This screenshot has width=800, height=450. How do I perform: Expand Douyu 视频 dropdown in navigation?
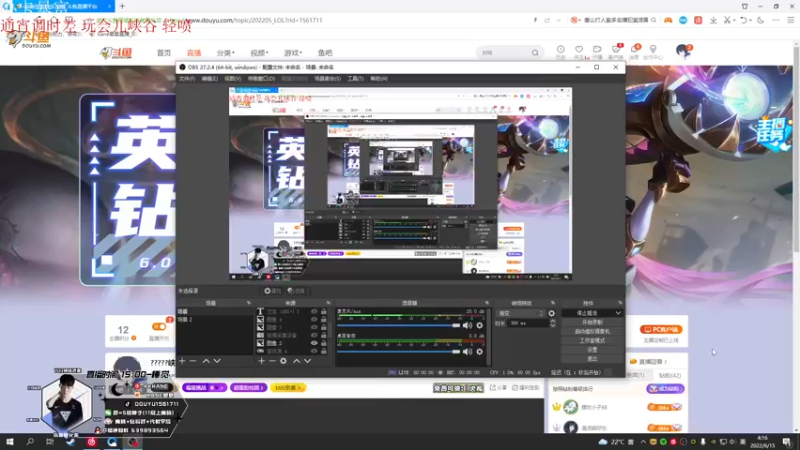coord(259,53)
